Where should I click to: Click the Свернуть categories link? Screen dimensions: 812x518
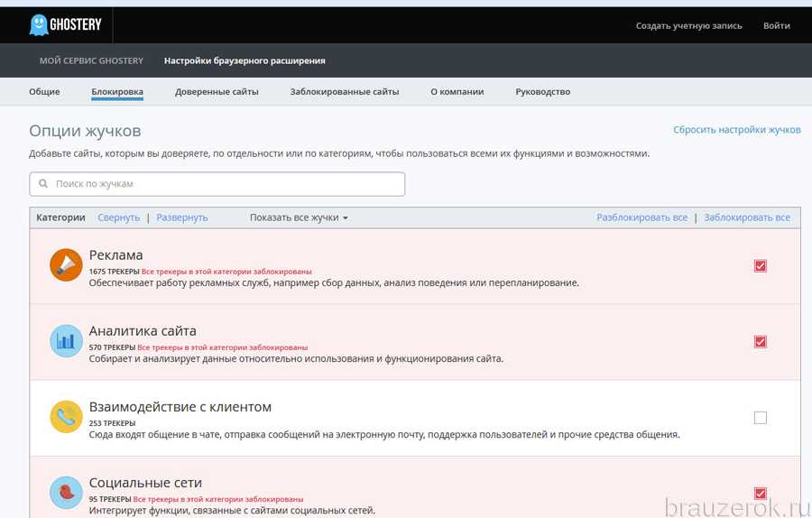tap(118, 217)
